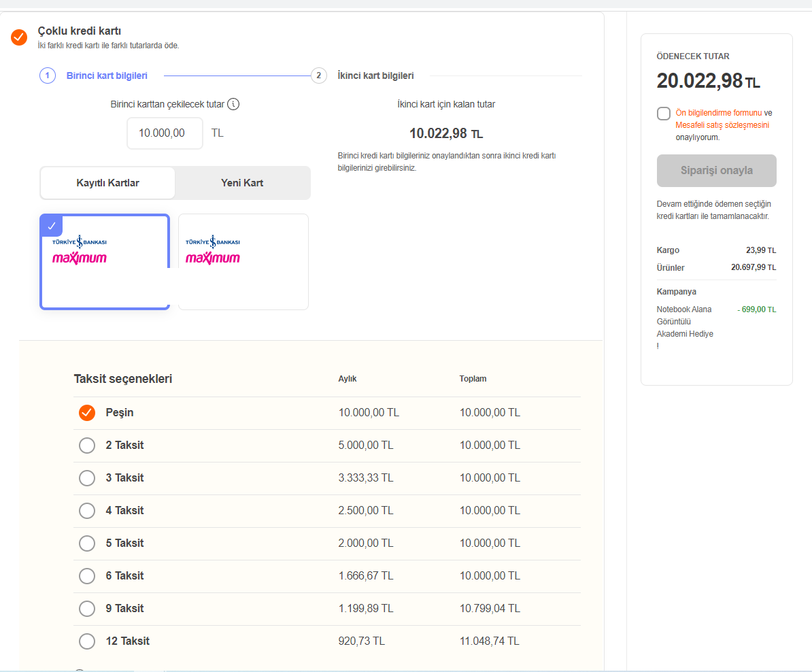Click the orange checkmark beside Çoklu kredi kartı

click(x=19, y=37)
